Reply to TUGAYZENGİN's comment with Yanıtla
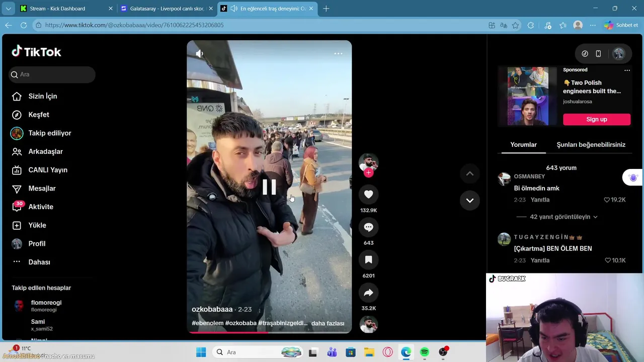The height and width of the screenshot is (362, 644). coord(540,260)
